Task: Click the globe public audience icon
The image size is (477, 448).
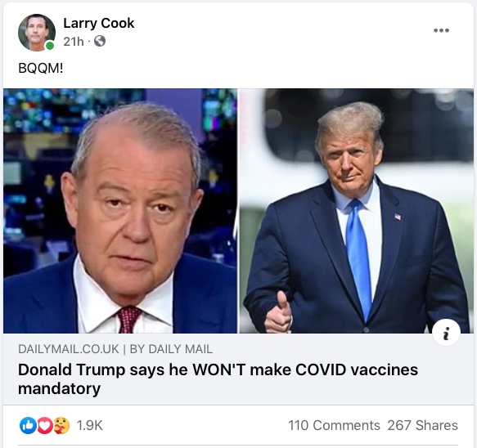Action: [100, 41]
